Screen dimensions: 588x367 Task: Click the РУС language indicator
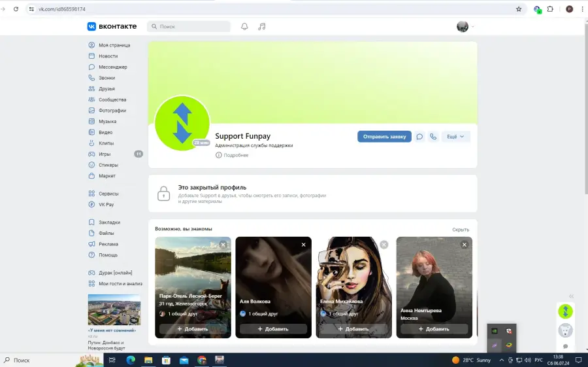[x=538, y=360]
